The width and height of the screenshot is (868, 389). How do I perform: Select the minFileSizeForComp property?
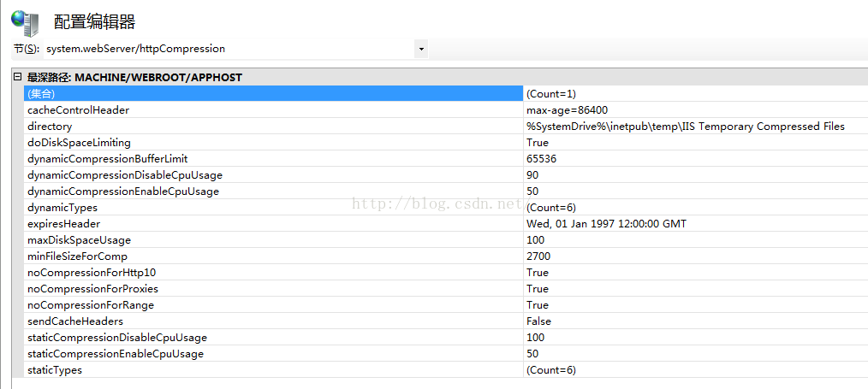pos(78,256)
